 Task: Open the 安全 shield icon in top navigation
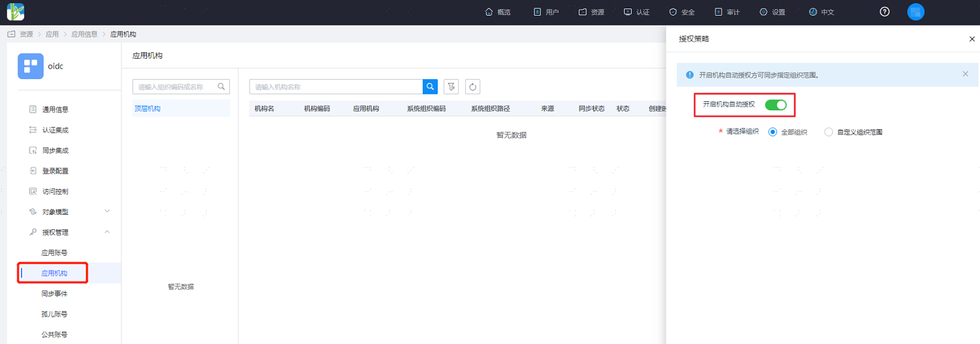pyautogui.click(x=673, y=12)
